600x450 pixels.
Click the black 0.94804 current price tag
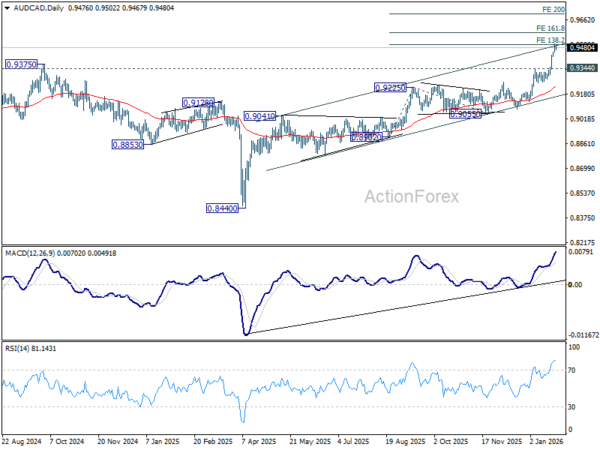point(581,47)
